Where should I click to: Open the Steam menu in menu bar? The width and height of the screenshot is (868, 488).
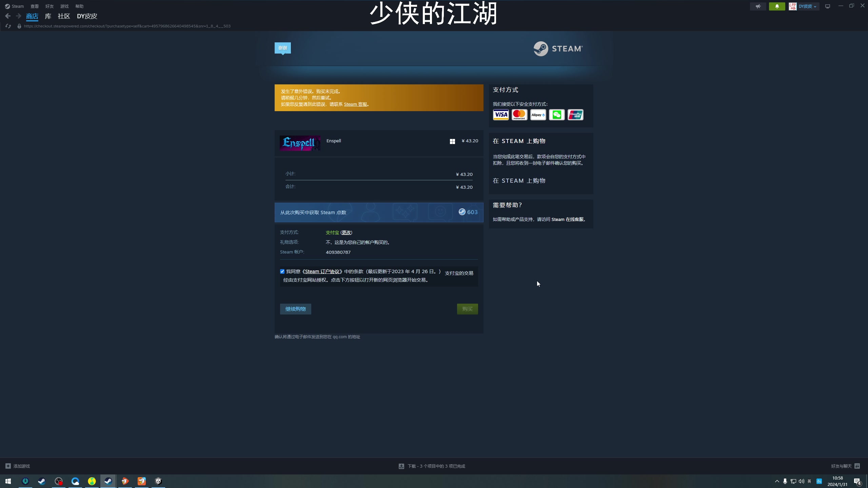click(x=14, y=6)
